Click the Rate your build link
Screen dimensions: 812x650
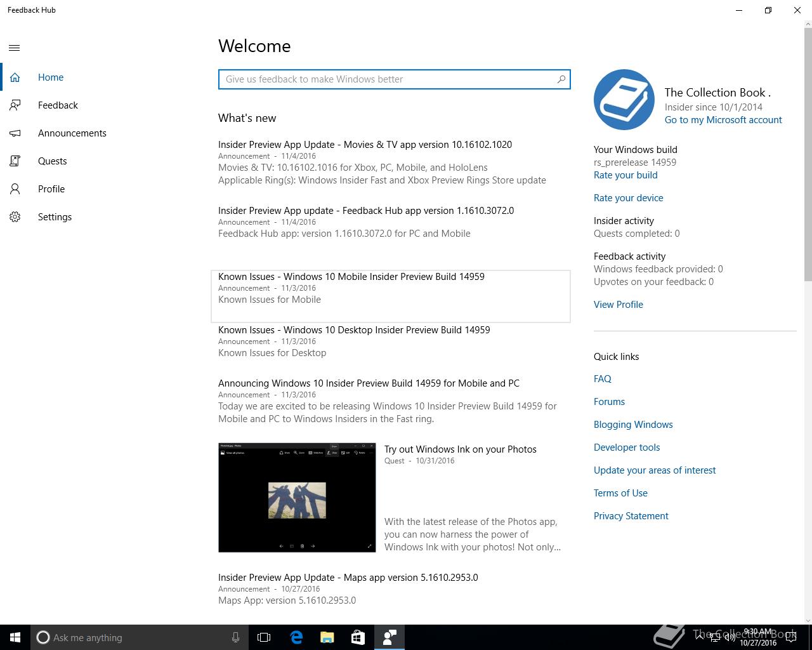point(625,175)
